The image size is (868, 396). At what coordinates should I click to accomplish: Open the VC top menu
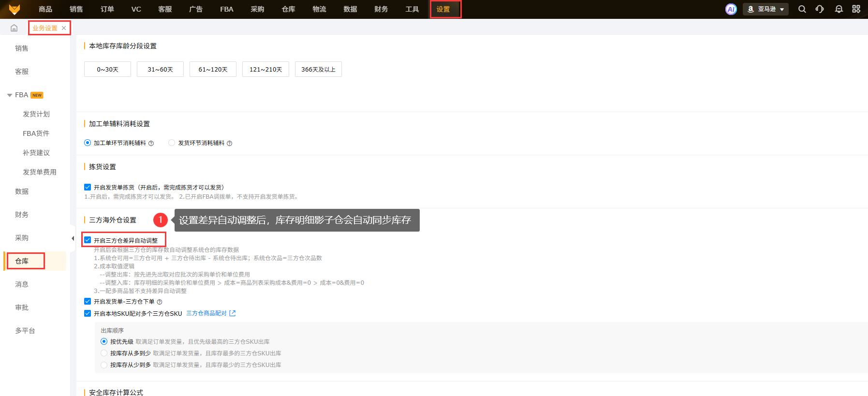tap(136, 9)
